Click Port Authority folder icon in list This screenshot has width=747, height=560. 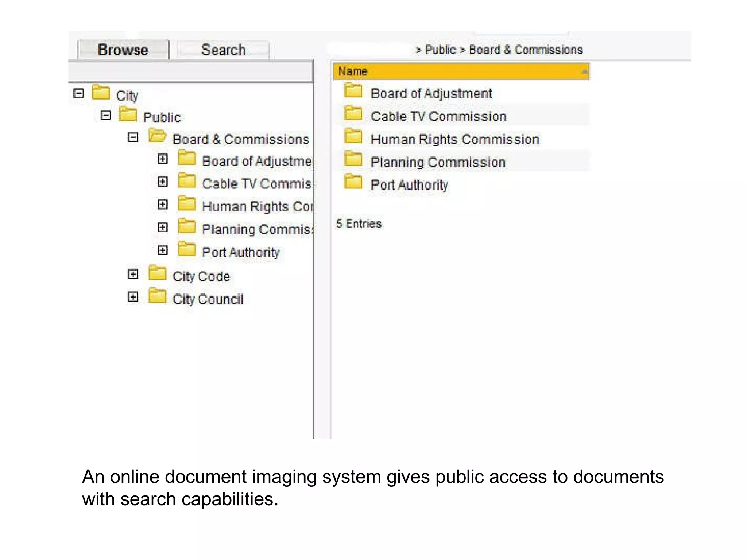pos(353,182)
